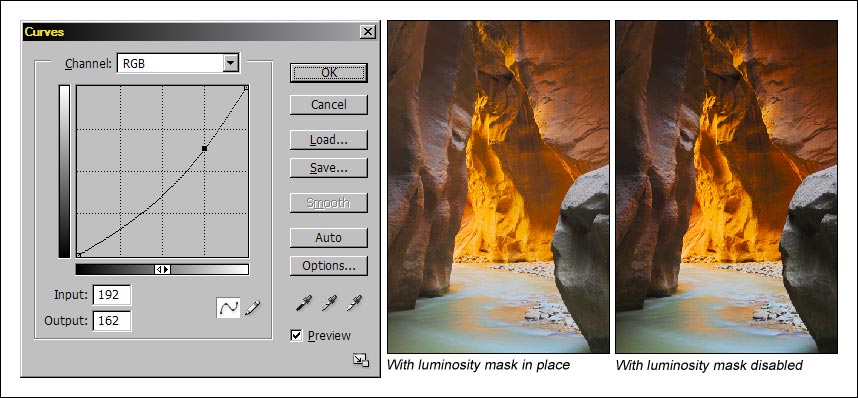
Task: Select the curve's top-right endpoint
Action: 246,87
